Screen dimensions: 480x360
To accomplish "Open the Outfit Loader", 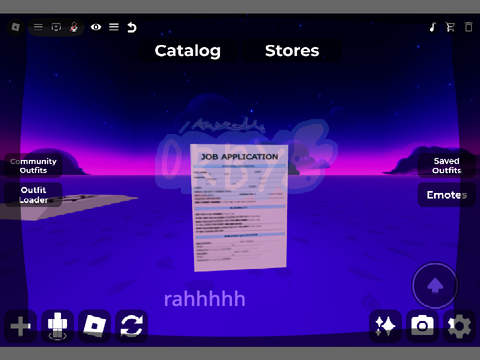I will coord(33,195).
